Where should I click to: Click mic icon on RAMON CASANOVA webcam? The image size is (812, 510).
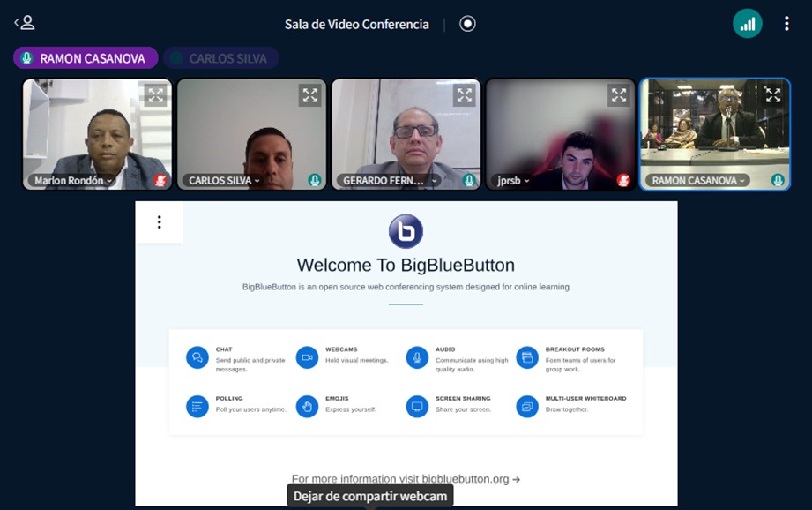coord(778,180)
